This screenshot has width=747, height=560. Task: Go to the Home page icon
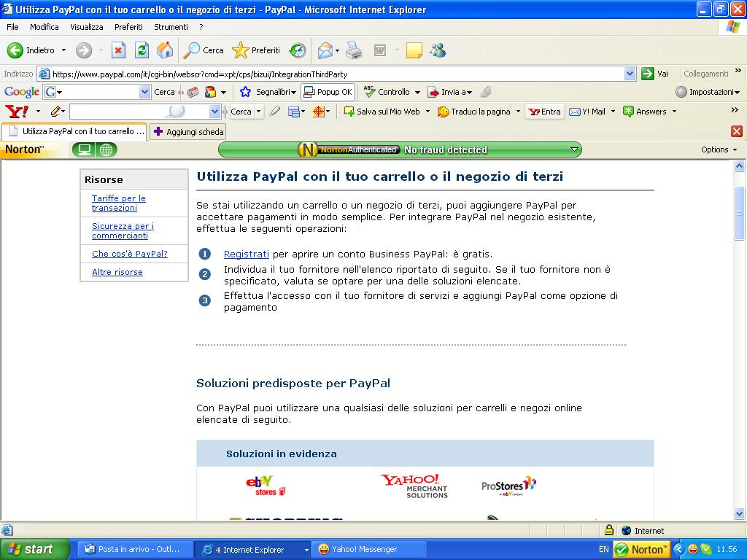(x=165, y=50)
